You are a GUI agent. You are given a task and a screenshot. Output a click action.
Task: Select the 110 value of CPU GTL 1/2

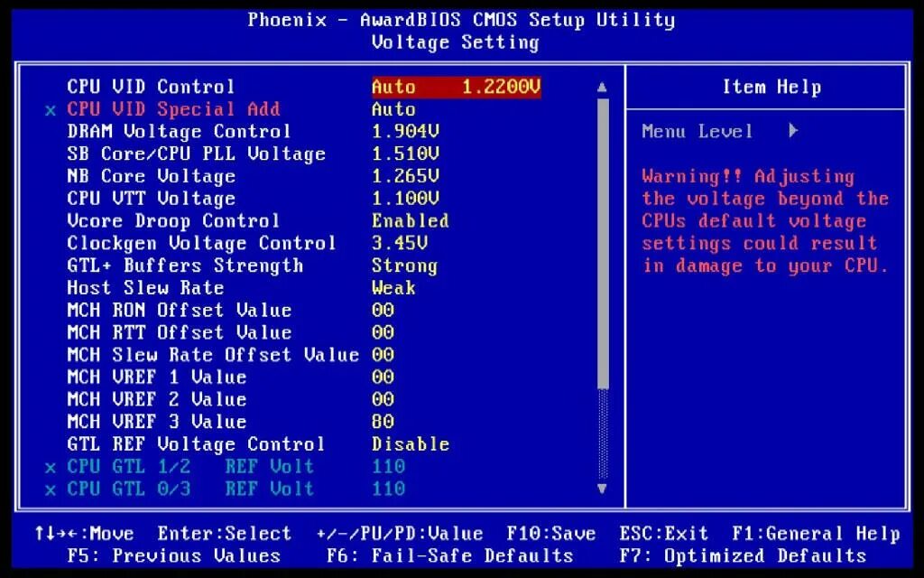pos(388,467)
